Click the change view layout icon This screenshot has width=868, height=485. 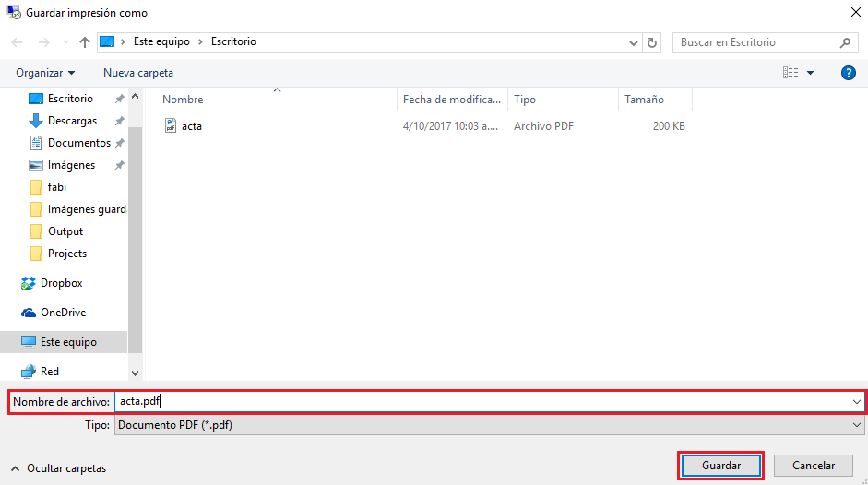coord(791,73)
